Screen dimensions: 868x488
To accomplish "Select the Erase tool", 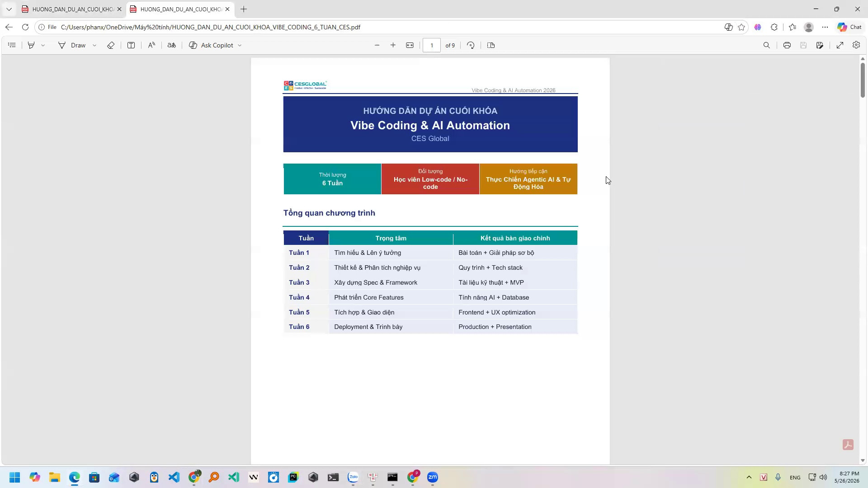I will pyautogui.click(x=111, y=45).
